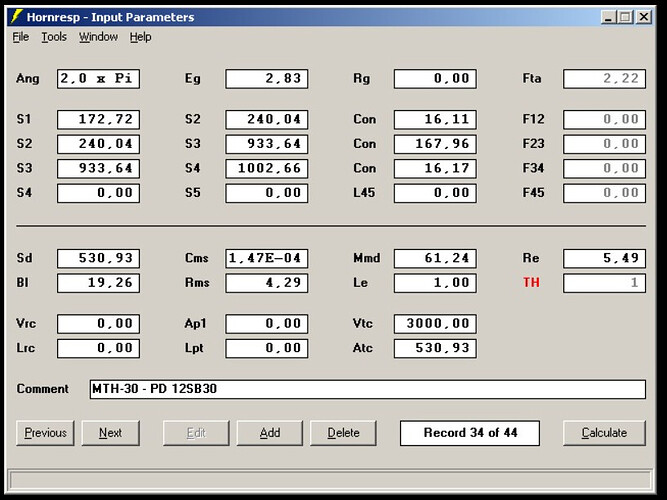Select the Sd field with 530,93
This screenshot has height=500, width=667.
(x=98, y=258)
